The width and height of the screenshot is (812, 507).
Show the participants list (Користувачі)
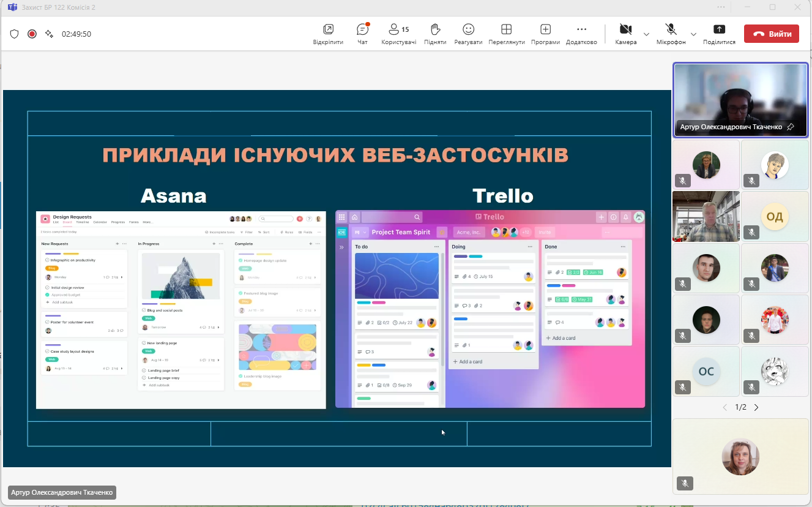click(x=398, y=34)
